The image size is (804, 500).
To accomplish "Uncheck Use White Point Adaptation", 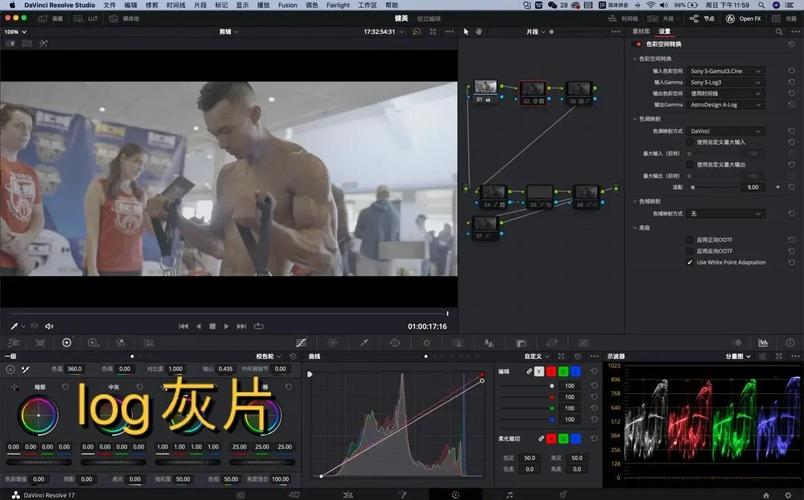I will click(690, 262).
